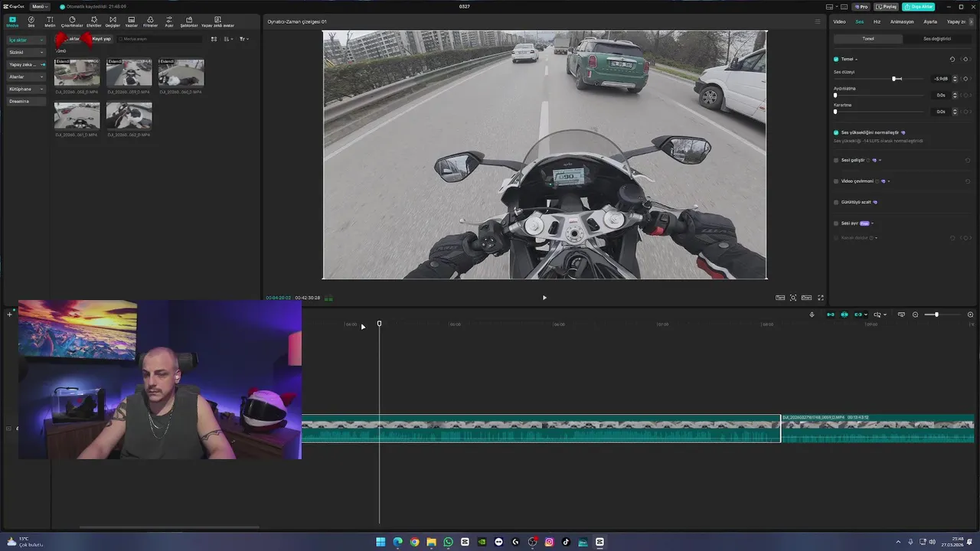Open the Yapay zeka avatar panel
This screenshot has width=980, height=551.
point(217,21)
